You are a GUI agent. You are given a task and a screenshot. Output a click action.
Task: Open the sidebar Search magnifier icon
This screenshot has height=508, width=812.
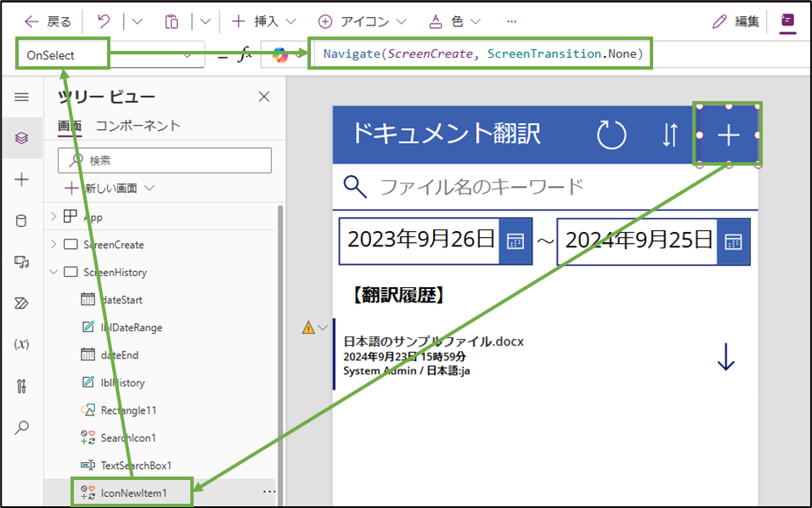click(22, 427)
